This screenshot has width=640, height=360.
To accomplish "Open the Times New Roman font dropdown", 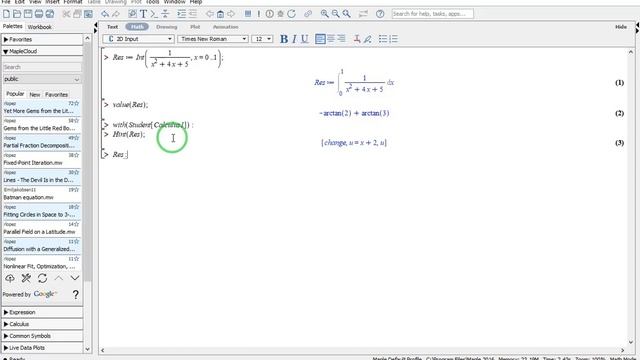I will pyautogui.click(x=213, y=39).
